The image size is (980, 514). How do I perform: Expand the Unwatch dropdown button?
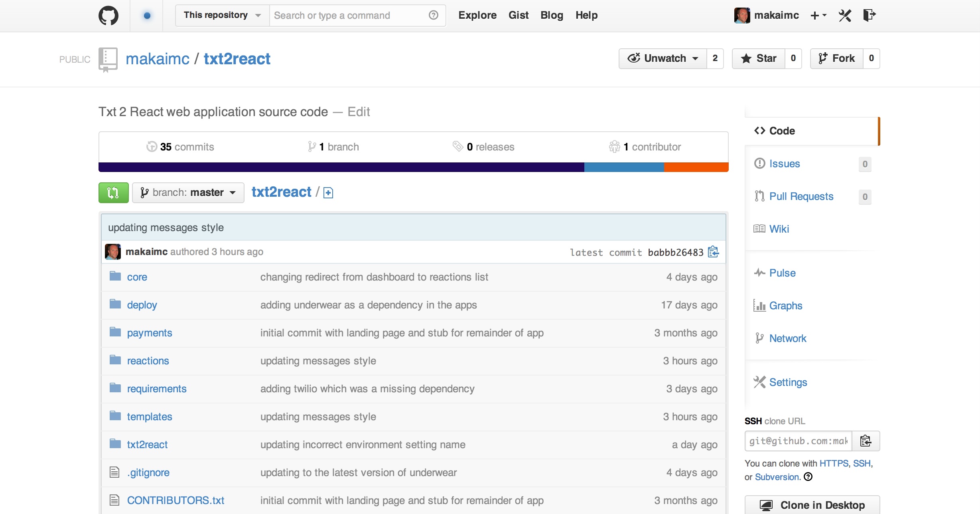(x=663, y=58)
